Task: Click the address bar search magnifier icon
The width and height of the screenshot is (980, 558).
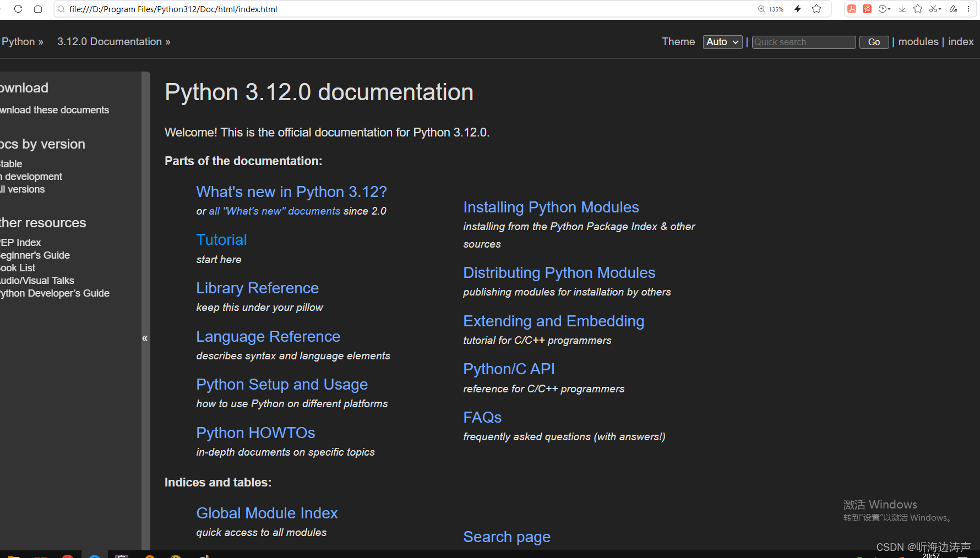Action: [x=62, y=9]
